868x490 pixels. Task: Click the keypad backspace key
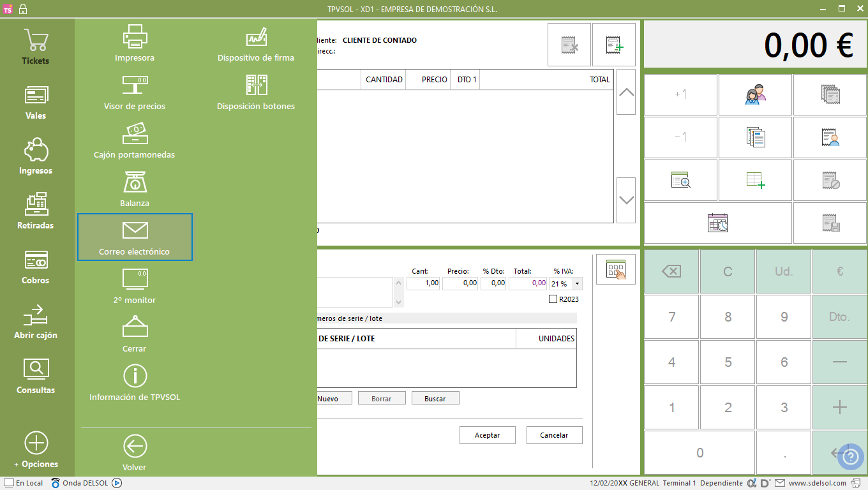pos(671,271)
